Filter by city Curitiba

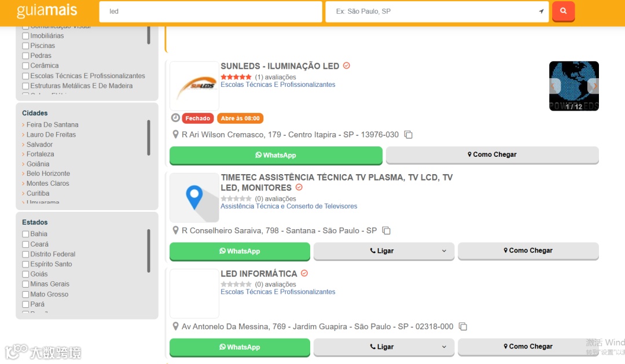38,193
